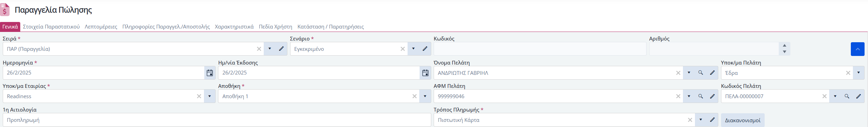Clear the Τρόπος Πληρωμής value

[690, 120]
